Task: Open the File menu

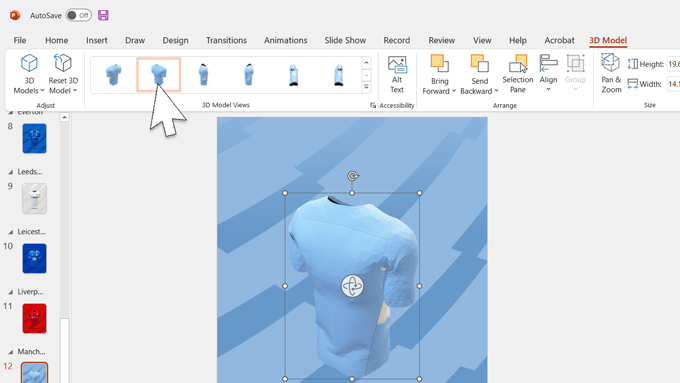Action: (20, 40)
